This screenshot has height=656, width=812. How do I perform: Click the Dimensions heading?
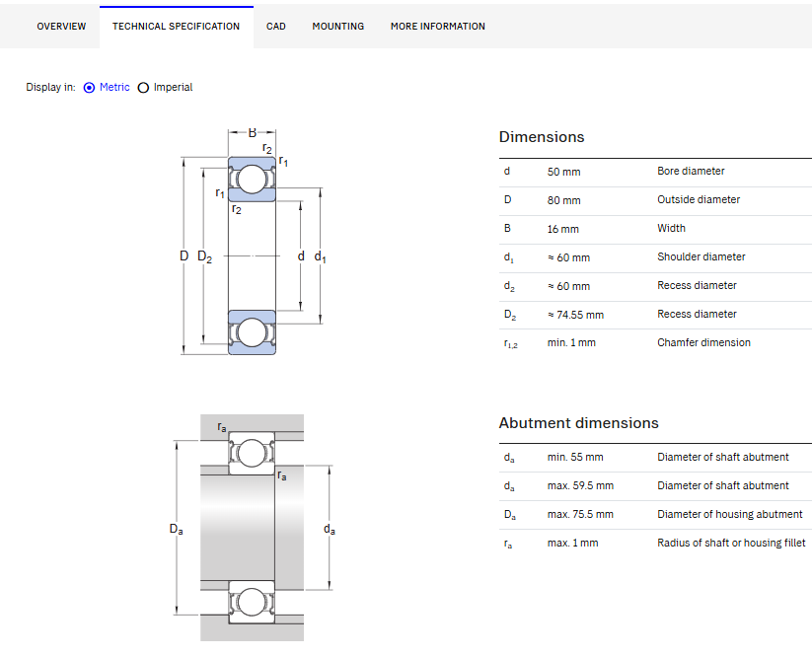click(x=542, y=137)
